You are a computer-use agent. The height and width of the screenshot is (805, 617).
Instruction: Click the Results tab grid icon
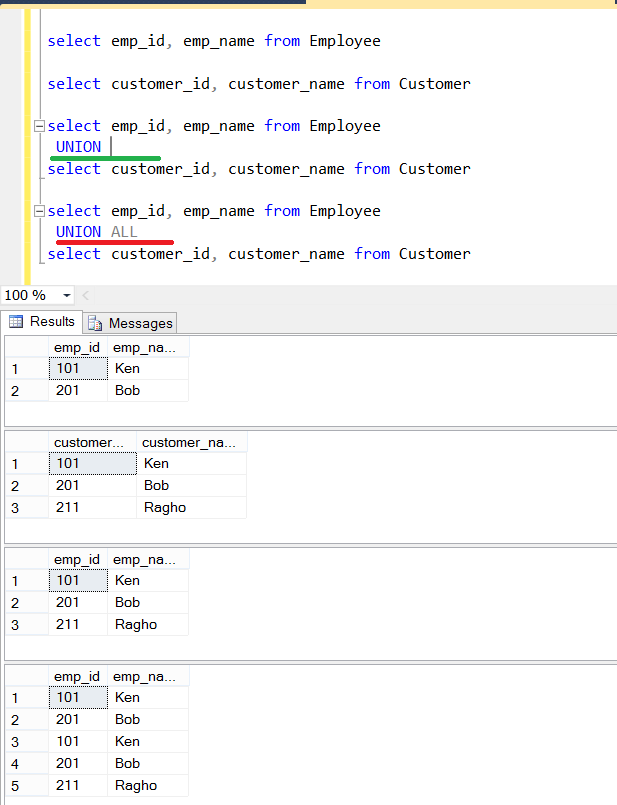click(x=17, y=322)
